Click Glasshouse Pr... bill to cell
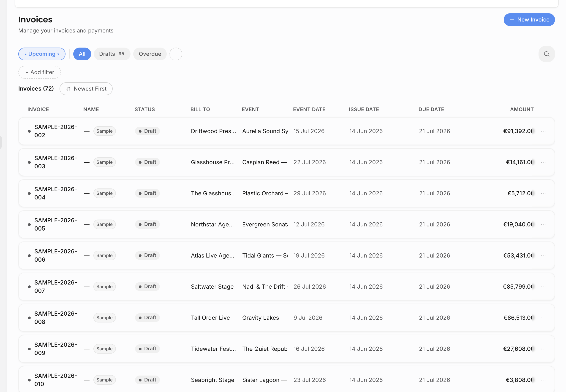This screenshot has width=566, height=392. pyautogui.click(x=213, y=162)
